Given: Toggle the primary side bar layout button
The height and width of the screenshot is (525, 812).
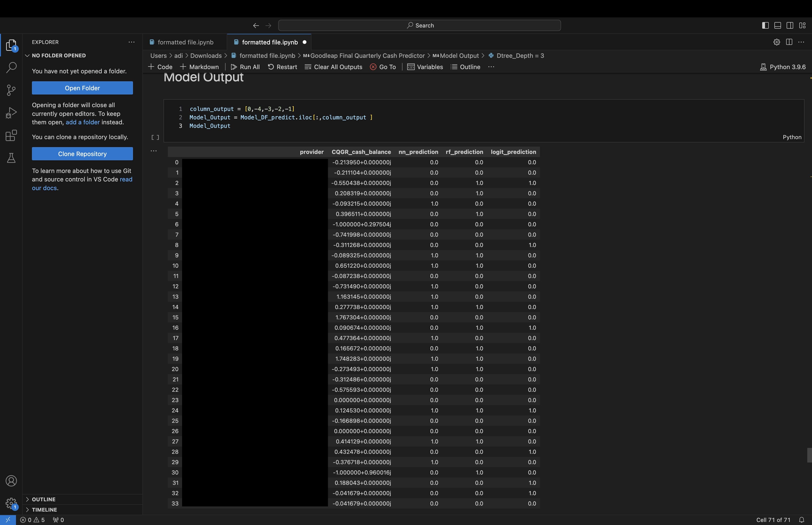Looking at the screenshot, I should tap(765, 26).
